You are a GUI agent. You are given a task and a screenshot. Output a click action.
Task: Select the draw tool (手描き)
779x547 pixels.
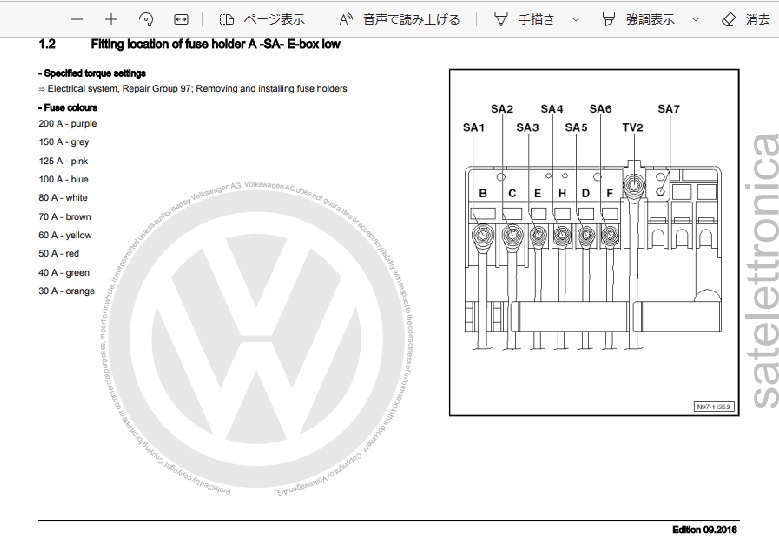click(524, 19)
